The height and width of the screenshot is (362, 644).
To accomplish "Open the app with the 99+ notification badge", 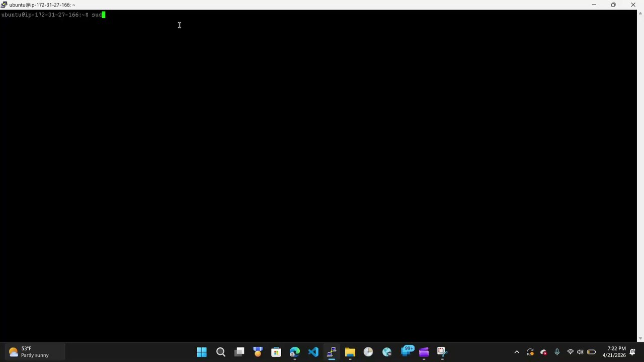I will click(407, 352).
